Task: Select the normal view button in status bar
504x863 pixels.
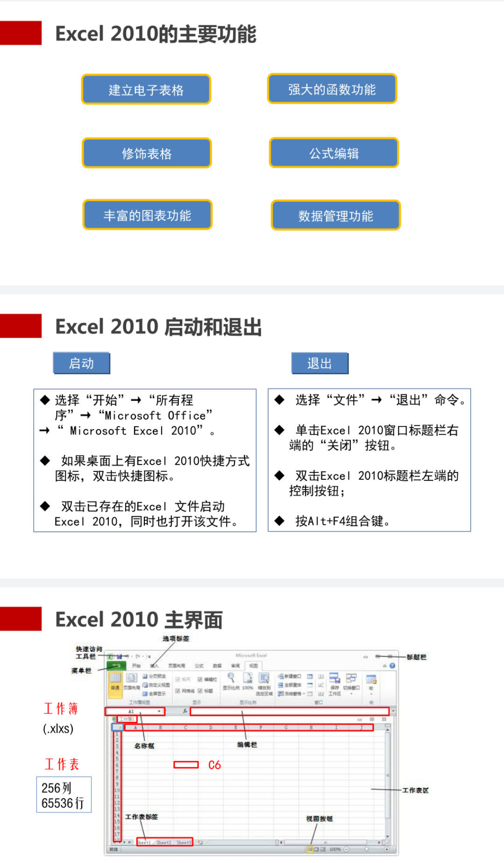Action: point(310,849)
